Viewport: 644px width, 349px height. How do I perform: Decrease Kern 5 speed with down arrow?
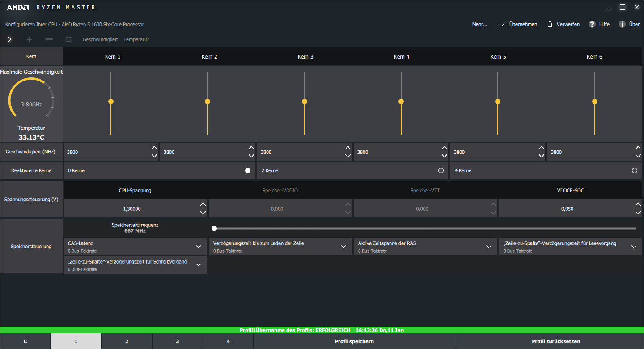pos(542,156)
